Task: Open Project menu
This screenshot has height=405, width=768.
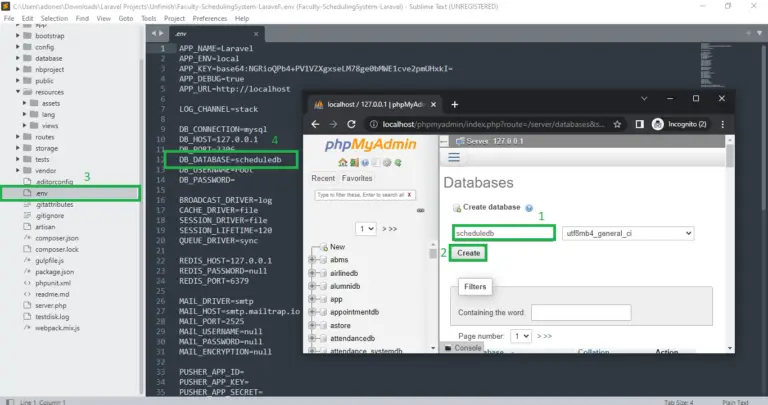Action: tap(174, 18)
